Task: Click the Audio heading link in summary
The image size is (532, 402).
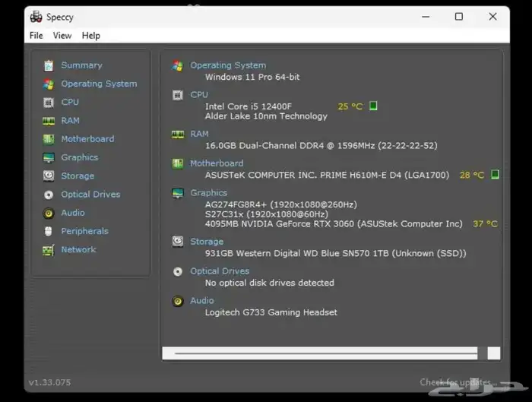Action: click(x=202, y=301)
